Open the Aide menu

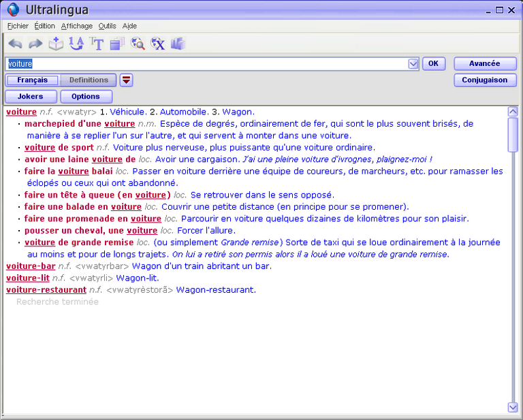(x=129, y=26)
